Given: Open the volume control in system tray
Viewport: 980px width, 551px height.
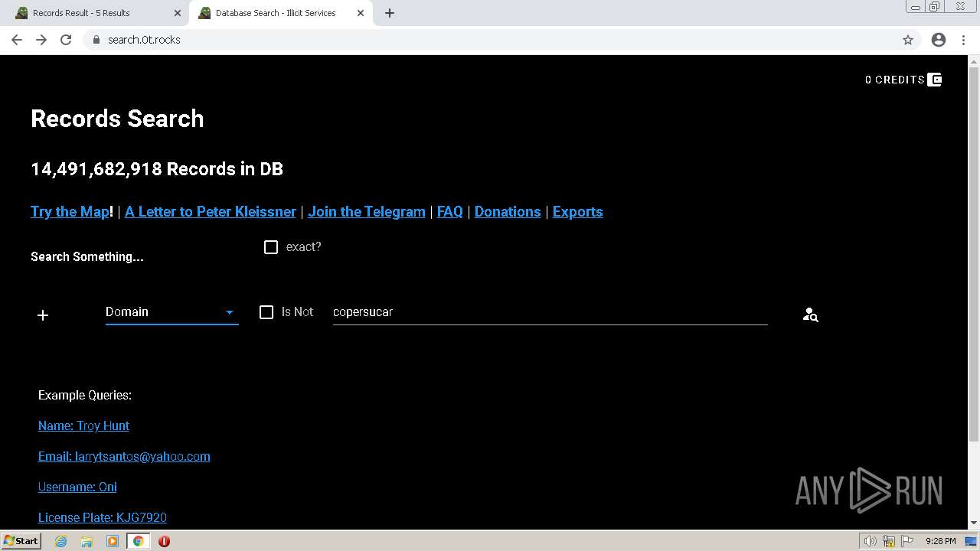Looking at the screenshot, I should [x=870, y=541].
